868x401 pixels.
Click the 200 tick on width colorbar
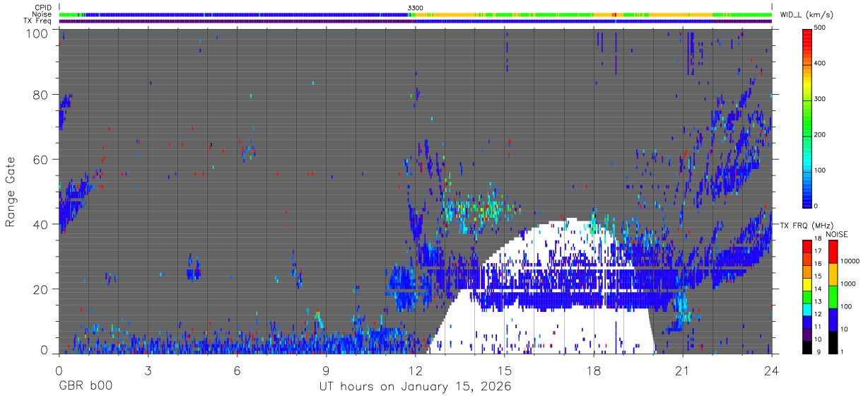tap(820, 134)
